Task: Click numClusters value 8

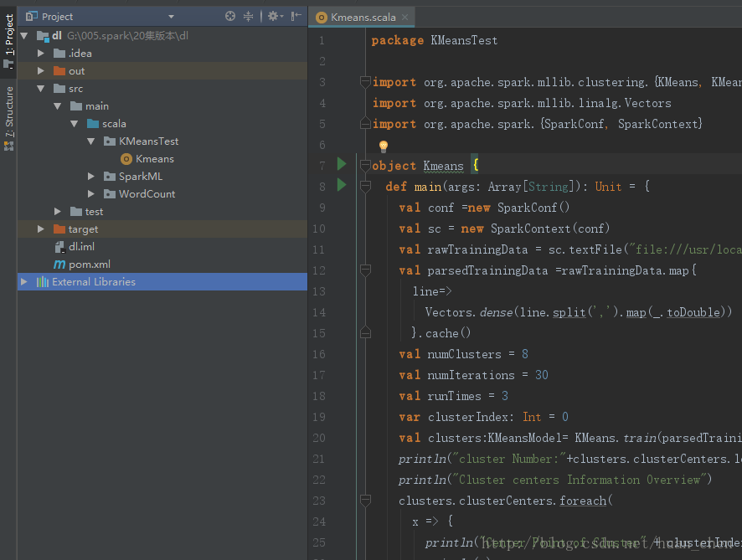Action: (525, 354)
